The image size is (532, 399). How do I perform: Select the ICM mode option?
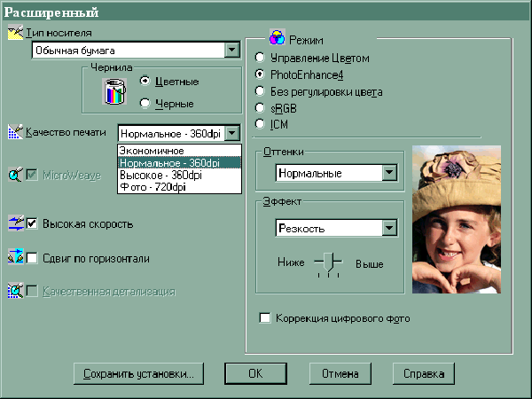[x=260, y=124]
